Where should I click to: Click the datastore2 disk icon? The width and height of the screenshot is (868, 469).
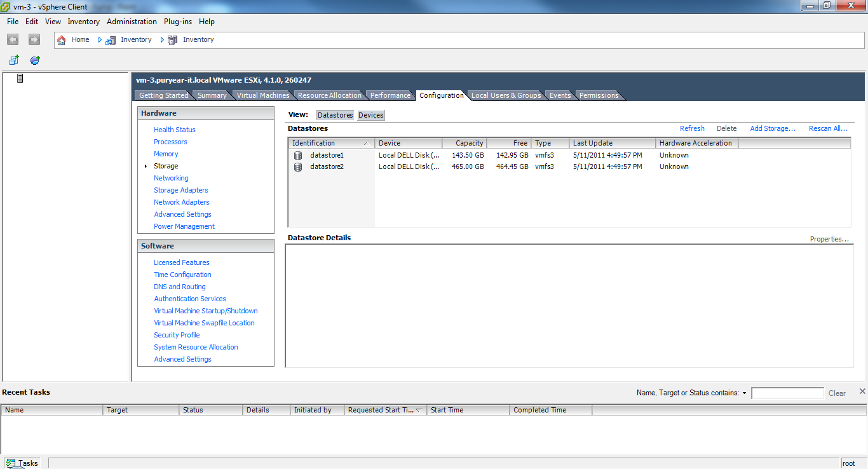coord(298,167)
